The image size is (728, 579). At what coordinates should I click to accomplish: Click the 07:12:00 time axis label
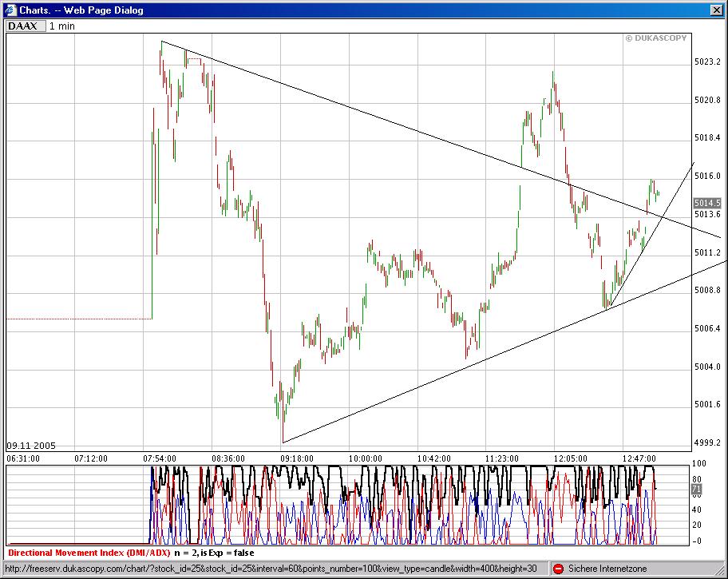tap(91, 458)
